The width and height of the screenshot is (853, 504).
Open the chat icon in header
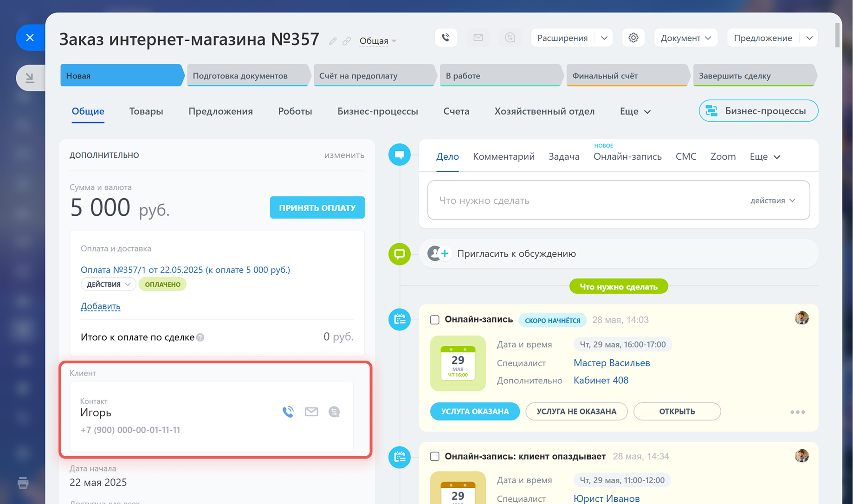(510, 38)
